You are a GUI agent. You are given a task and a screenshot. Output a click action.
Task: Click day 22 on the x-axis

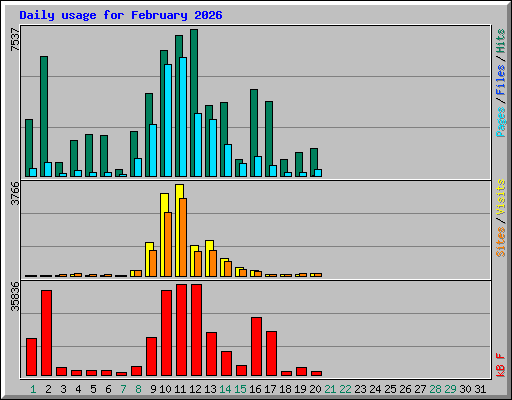(x=345, y=389)
